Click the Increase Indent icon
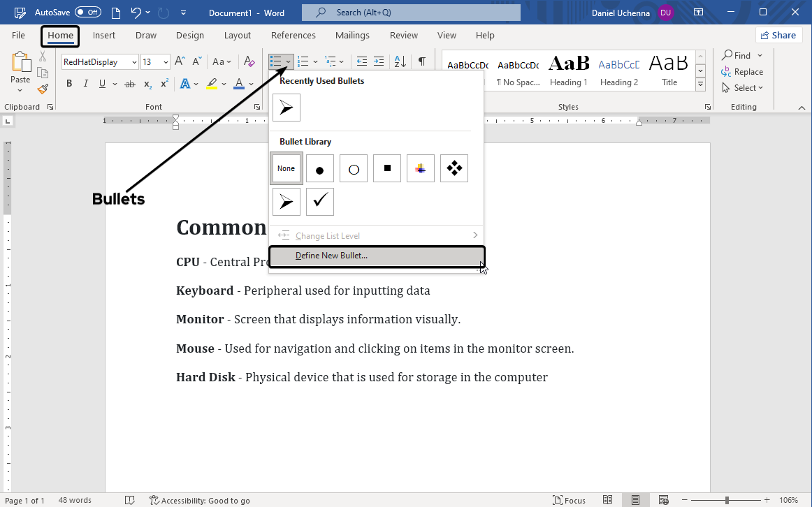 pyautogui.click(x=379, y=61)
